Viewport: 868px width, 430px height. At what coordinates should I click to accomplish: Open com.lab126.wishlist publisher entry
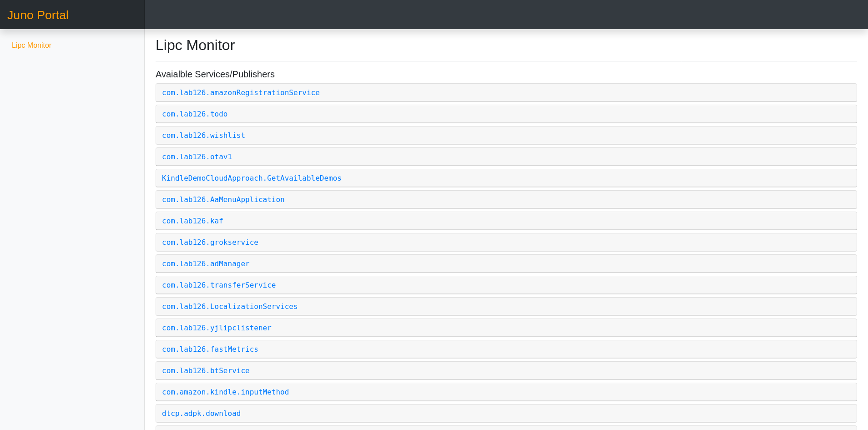coord(203,136)
